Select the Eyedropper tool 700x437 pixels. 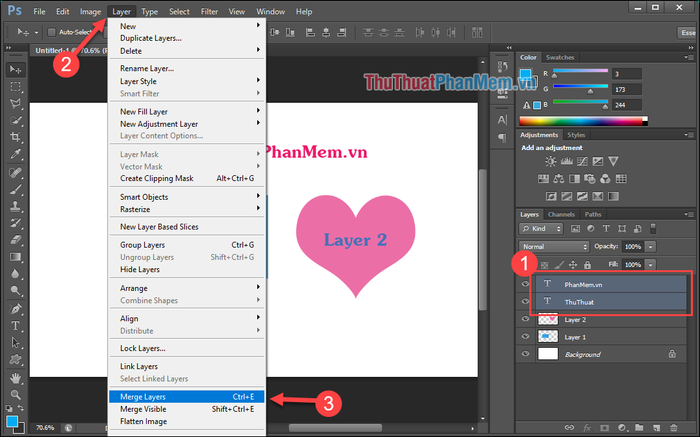(x=16, y=154)
